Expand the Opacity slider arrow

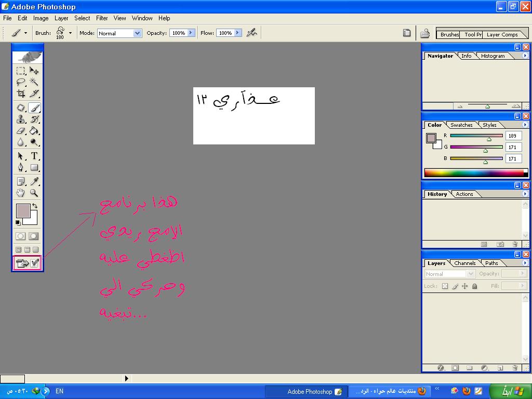coord(191,33)
